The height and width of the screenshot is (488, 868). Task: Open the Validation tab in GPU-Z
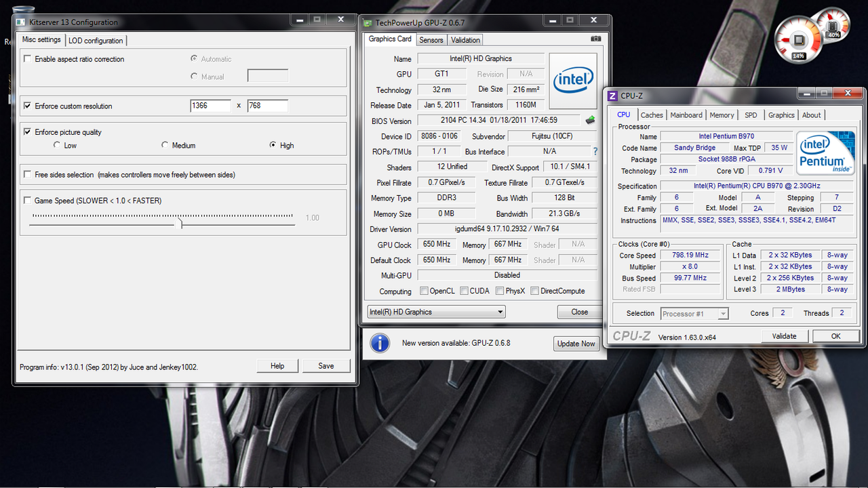click(x=465, y=40)
